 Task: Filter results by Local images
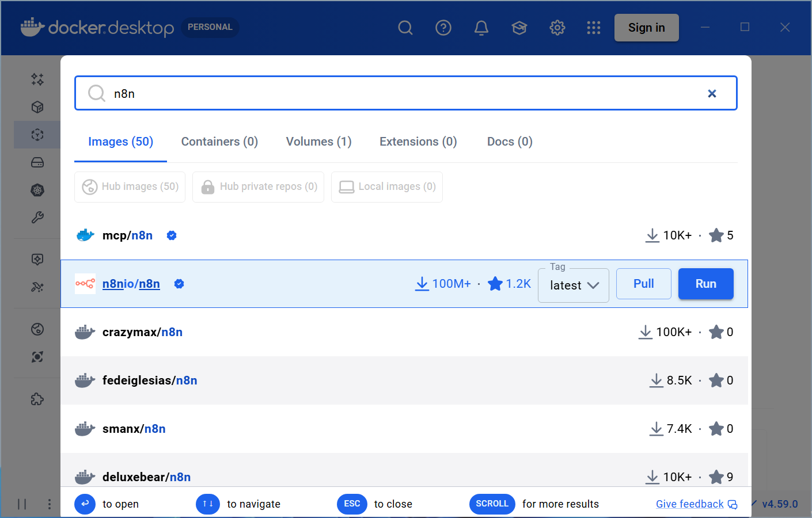point(386,186)
